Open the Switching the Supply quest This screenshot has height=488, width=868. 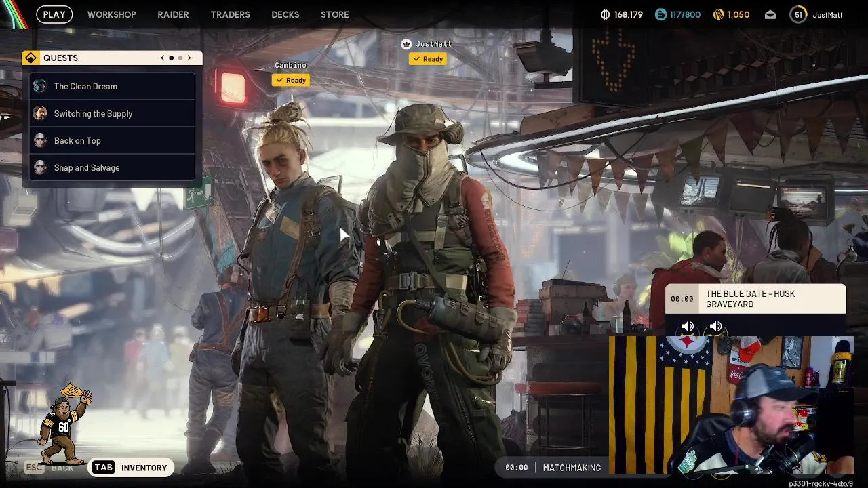pyautogui.click(x=113, y=113)
